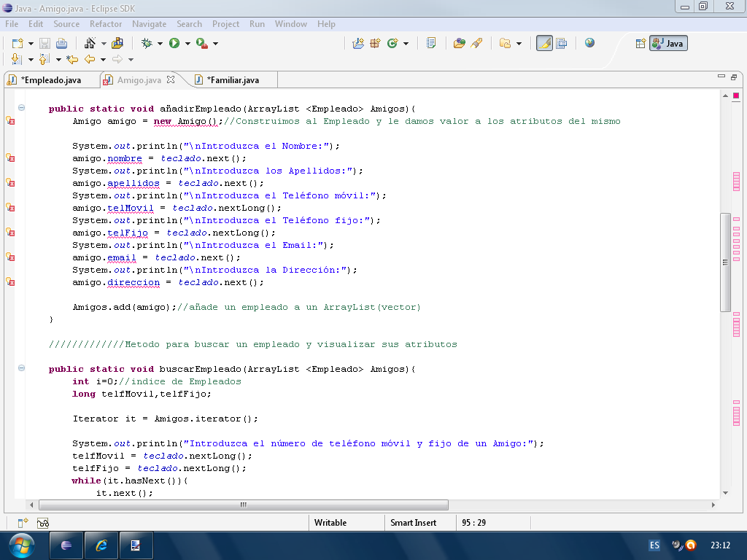Run the program with the green play icon

coord(174,43)
